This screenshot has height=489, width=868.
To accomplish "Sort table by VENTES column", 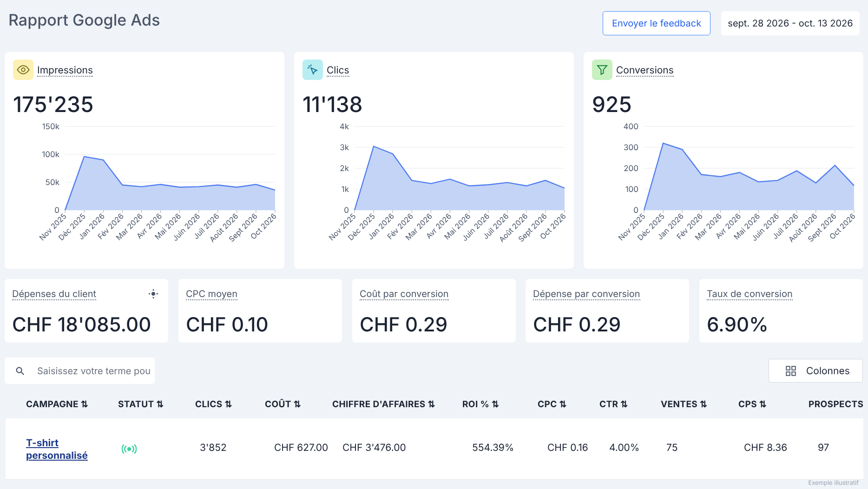I will 684,404.
